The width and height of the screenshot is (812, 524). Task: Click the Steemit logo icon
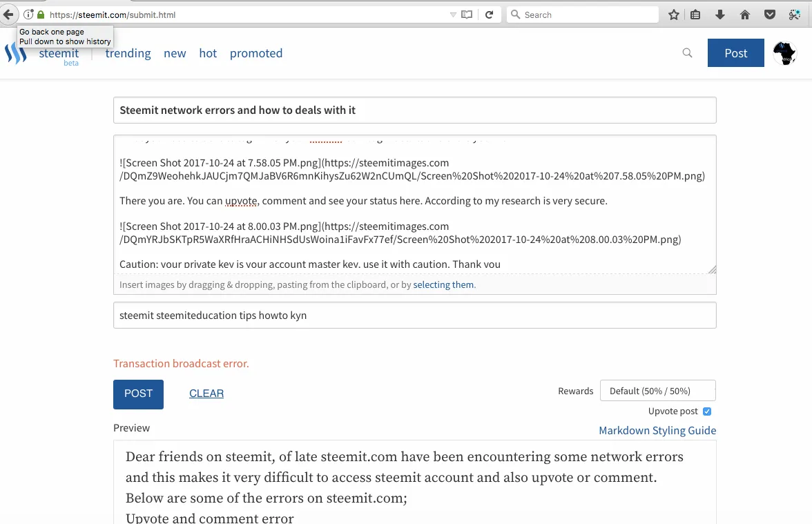pos(15,53)
